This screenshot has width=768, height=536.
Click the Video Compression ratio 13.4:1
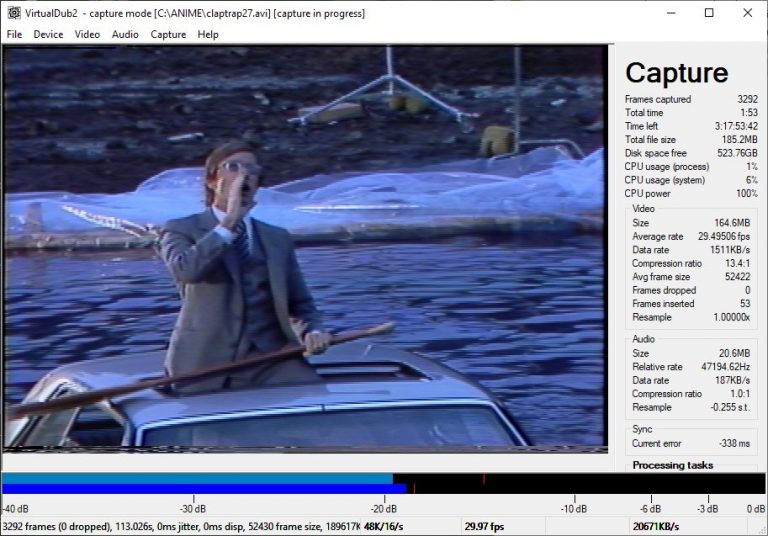coord(738,263)
